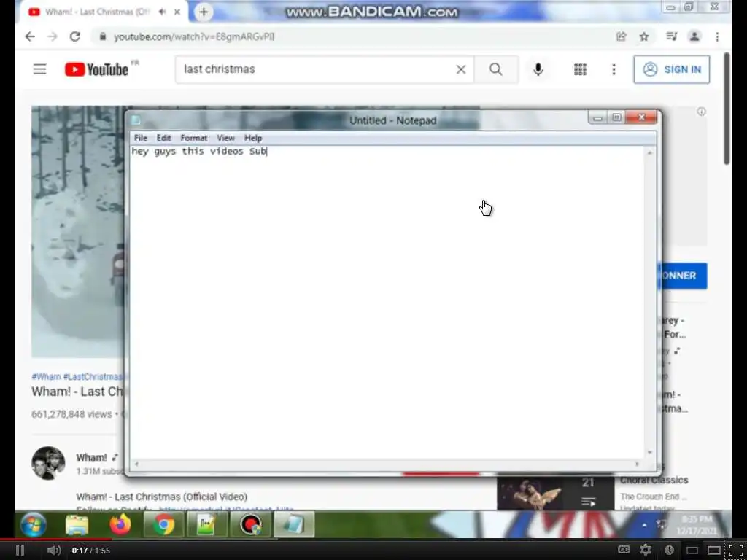This screenshot has height=560, width=747.
Task: Open the Wham! channel avatar
Action: tap(48, 462)
